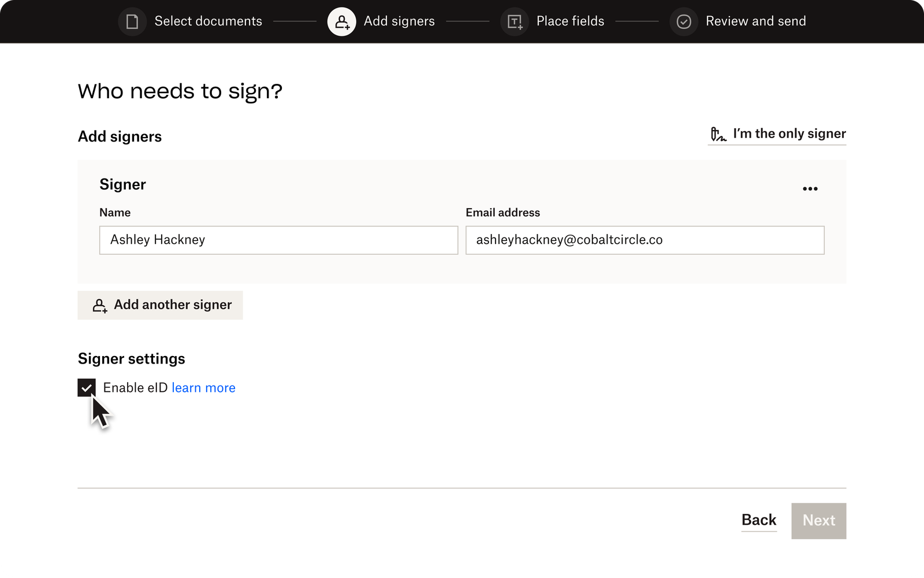Open the Review and send step
Screen dimensions: 924x578
(x=757, y=21)
